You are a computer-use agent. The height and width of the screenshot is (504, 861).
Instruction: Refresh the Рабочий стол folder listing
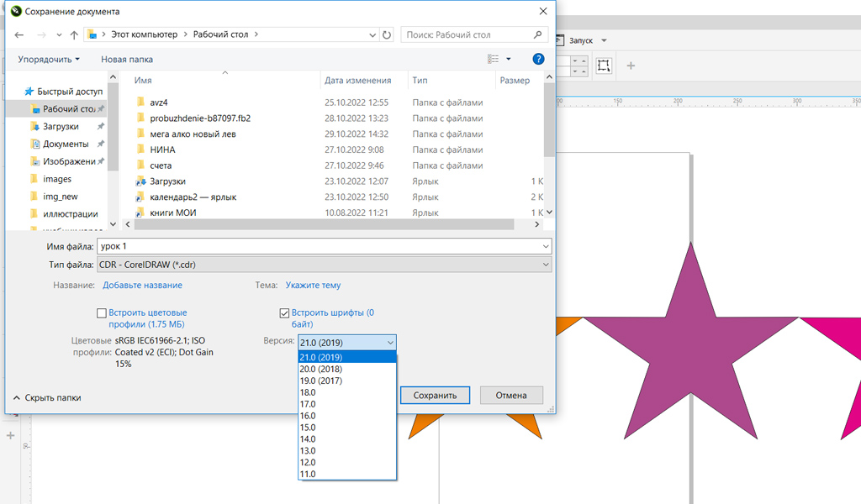[387, 35]
